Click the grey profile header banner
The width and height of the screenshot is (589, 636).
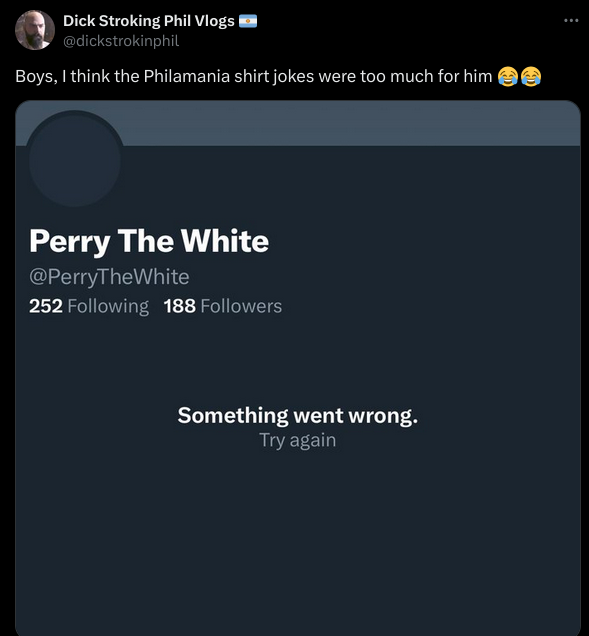click(351, 123)
